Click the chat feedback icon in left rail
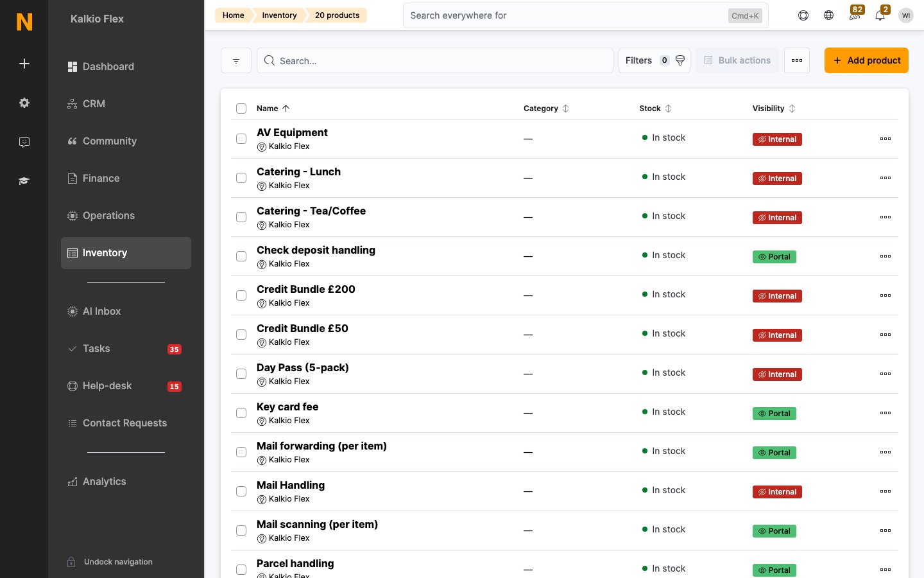 click(24, 142)
